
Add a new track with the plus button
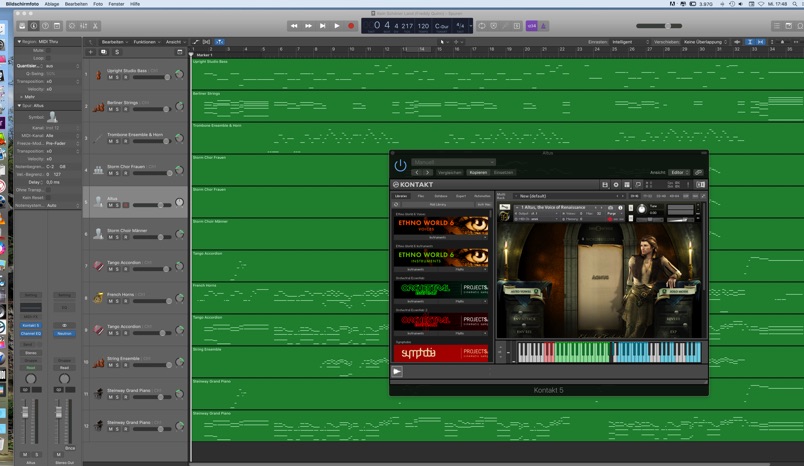(91, 52)
